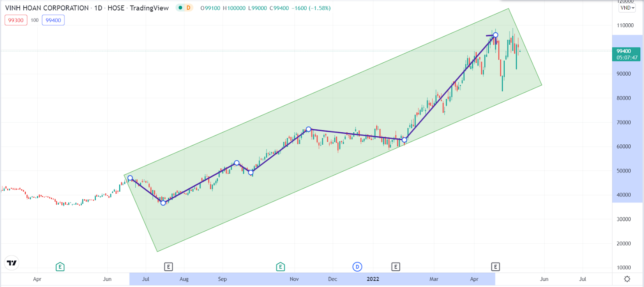Screen dimensions: 644x287
Task: Open the VND currency dropdown
Action: point(627,8)
